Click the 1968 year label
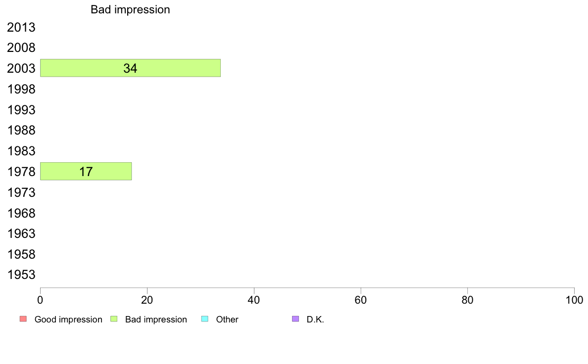588x364 pixels. [x=21, y=213]
